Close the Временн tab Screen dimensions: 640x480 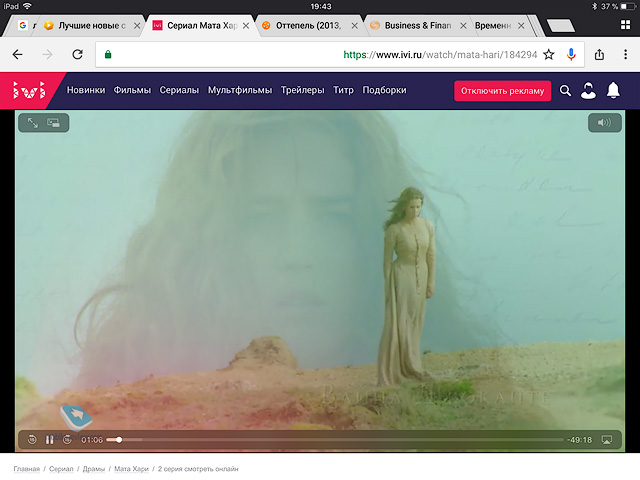click(521, 26)
